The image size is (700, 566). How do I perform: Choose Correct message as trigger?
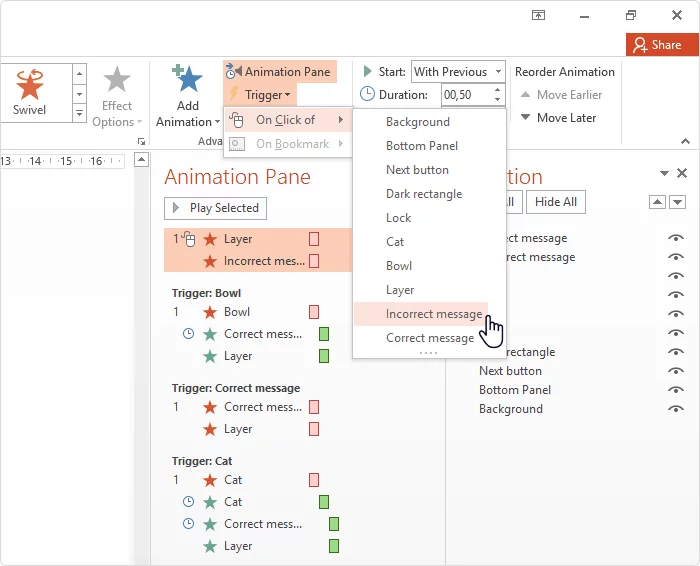click(430, 338)
